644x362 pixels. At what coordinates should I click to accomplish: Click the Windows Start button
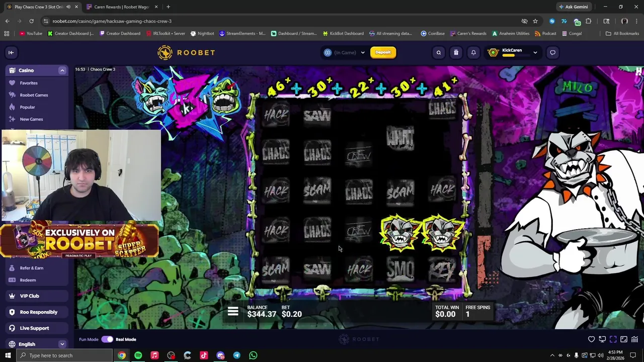[x=8, y=355]
